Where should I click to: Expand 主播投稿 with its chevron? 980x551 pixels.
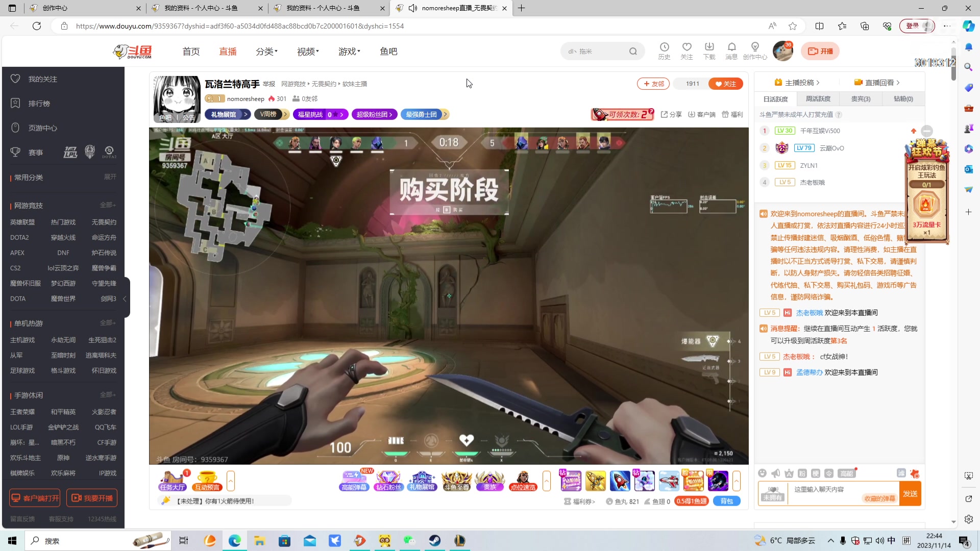tap(797, 82)
